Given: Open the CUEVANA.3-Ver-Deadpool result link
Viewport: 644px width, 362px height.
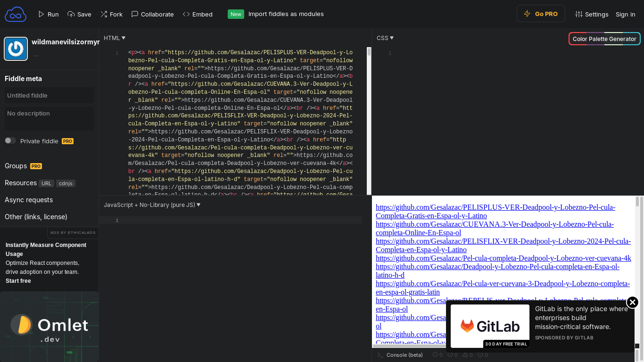Looking at the screenshot, I should (495, 228).
